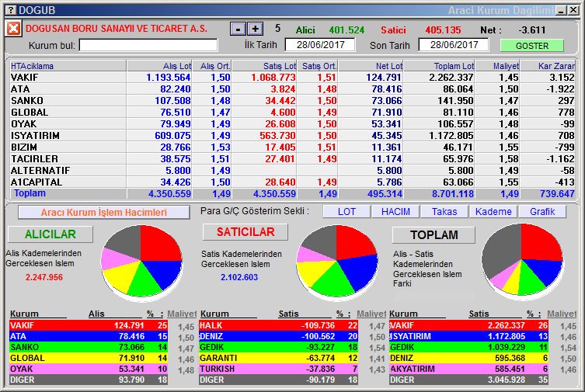Click gray DIGER 3.045.928 total legend row
Viewport: 585px width, 392px height.
468,380
